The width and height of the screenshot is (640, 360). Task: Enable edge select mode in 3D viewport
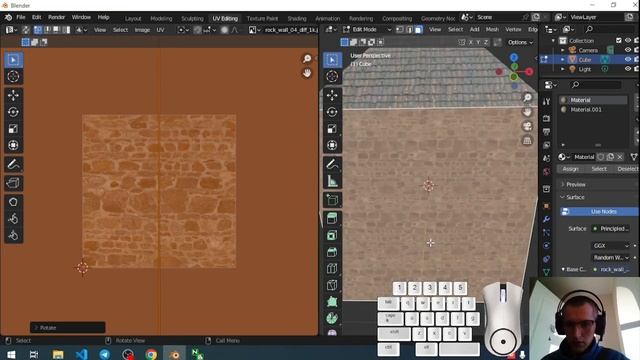click(409, 29)
